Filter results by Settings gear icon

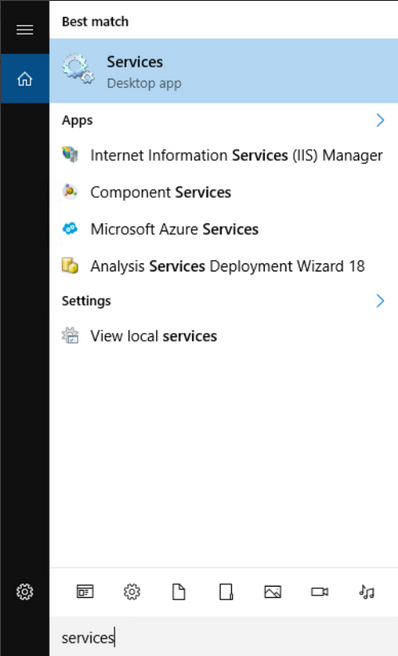click(132, 592)
